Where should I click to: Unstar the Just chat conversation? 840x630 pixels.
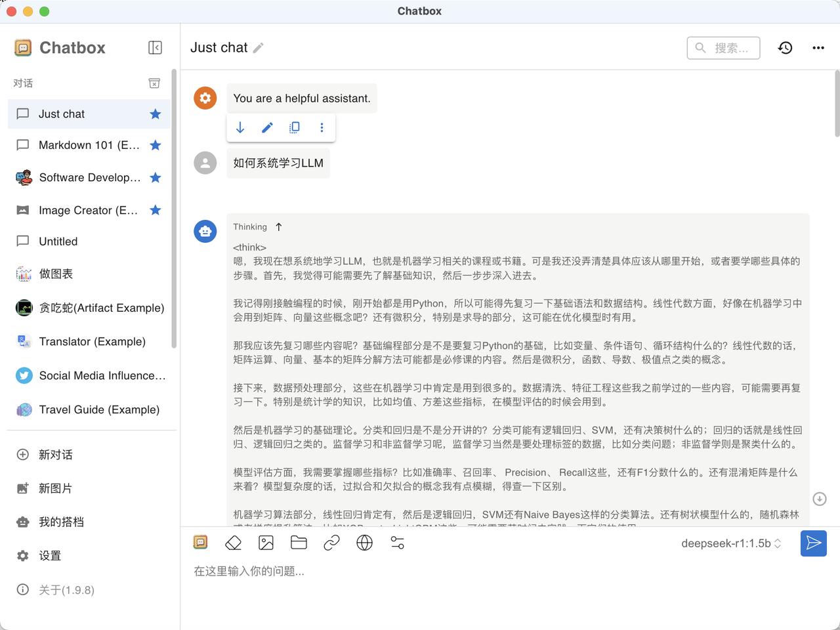pyautogui.click(x=156, y=114)
